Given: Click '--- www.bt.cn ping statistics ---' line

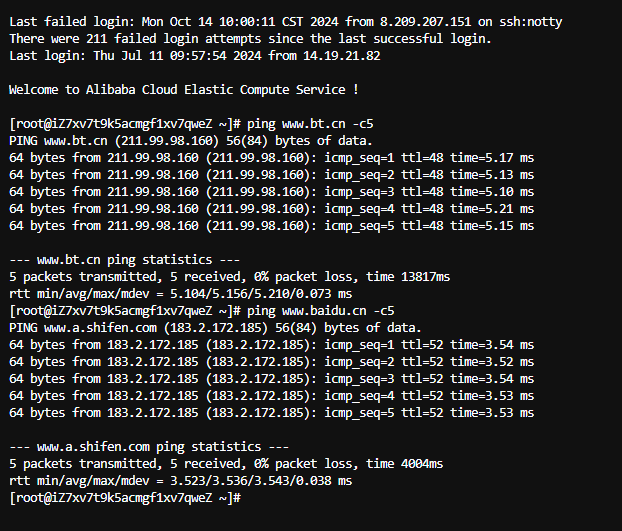Looking at the screenshot, I should [x=124, y=260].
